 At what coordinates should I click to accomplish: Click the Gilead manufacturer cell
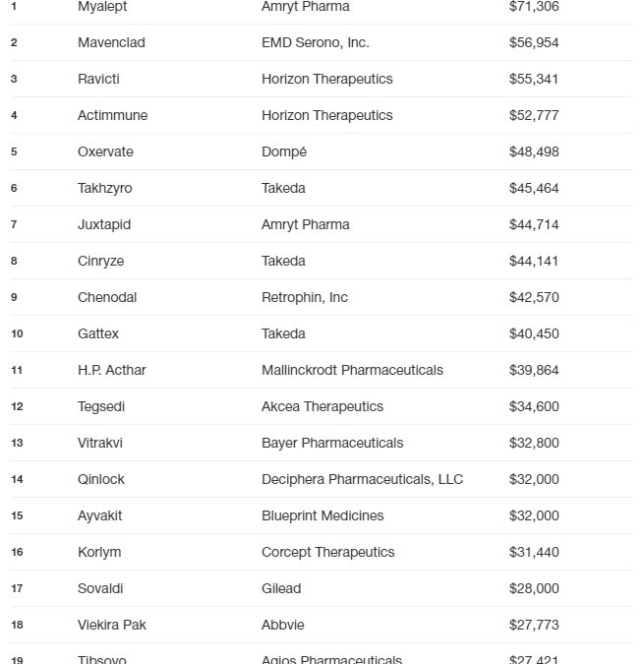click(x=281, y=588)
